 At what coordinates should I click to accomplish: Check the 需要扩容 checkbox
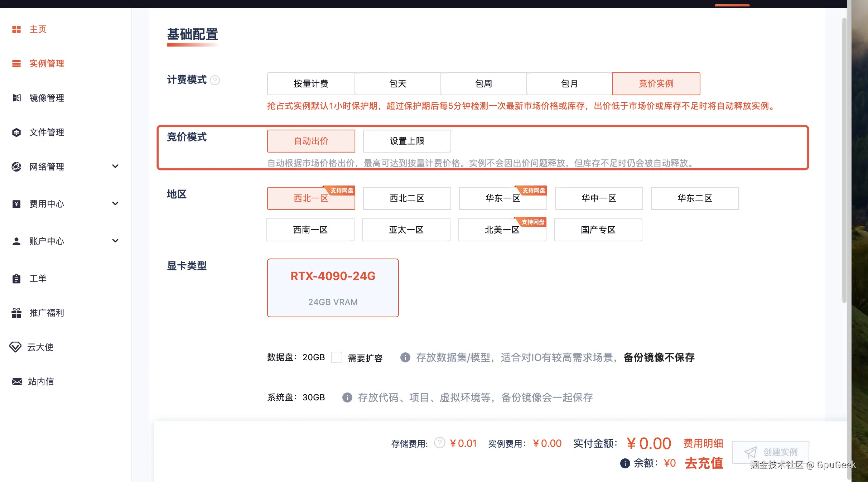coord(337,357)
